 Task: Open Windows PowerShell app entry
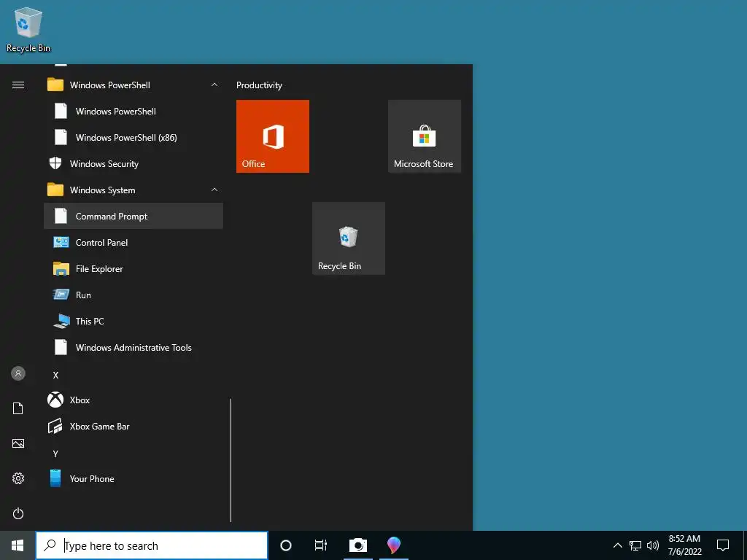(133, 112)
